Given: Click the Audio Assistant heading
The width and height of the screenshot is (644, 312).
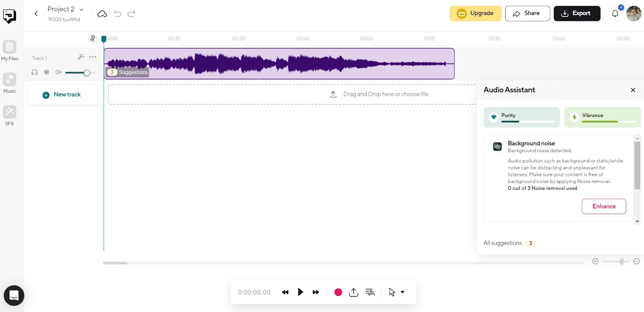Looking at the screenshot, I should [x=509, y=90].
